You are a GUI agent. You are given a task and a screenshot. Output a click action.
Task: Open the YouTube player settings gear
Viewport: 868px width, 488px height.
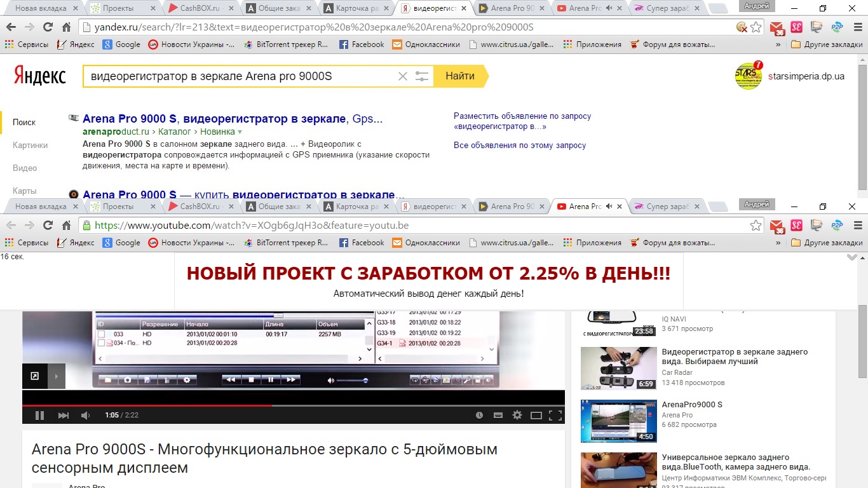click(x=517, y=416)
